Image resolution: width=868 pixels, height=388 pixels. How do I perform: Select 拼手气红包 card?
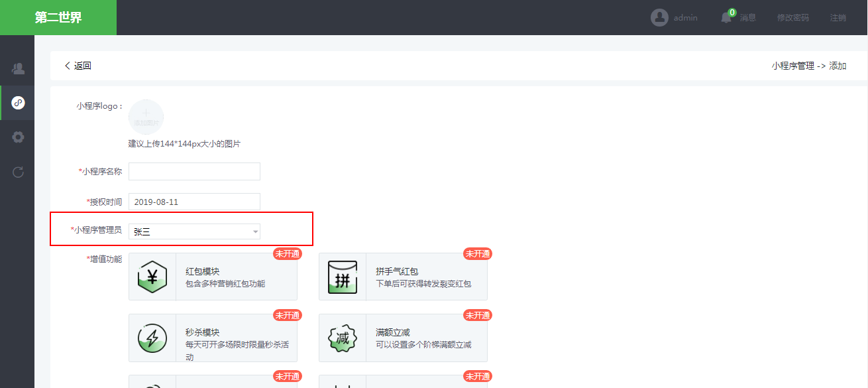[403, 277]
